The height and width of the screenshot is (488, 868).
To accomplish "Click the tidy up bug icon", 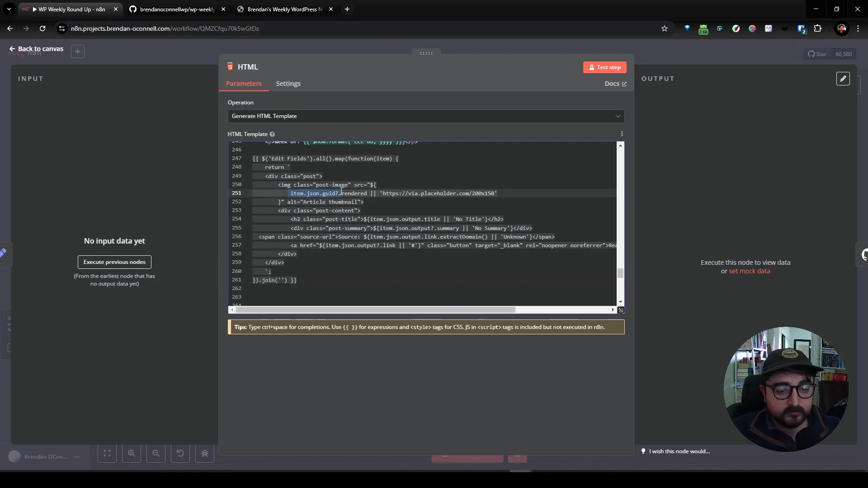I will pos(205,454).
